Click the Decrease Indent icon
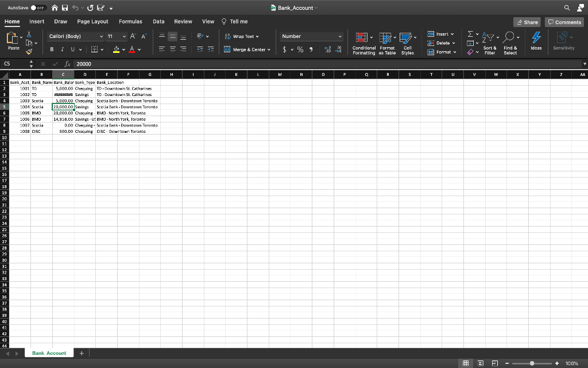This screenshot has height=368, width=588. (200, 49)
